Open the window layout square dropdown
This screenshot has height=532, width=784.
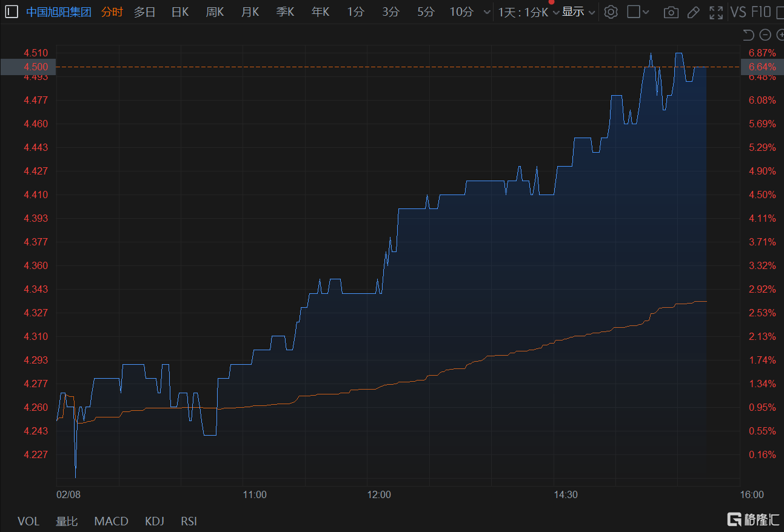[638, 12]
